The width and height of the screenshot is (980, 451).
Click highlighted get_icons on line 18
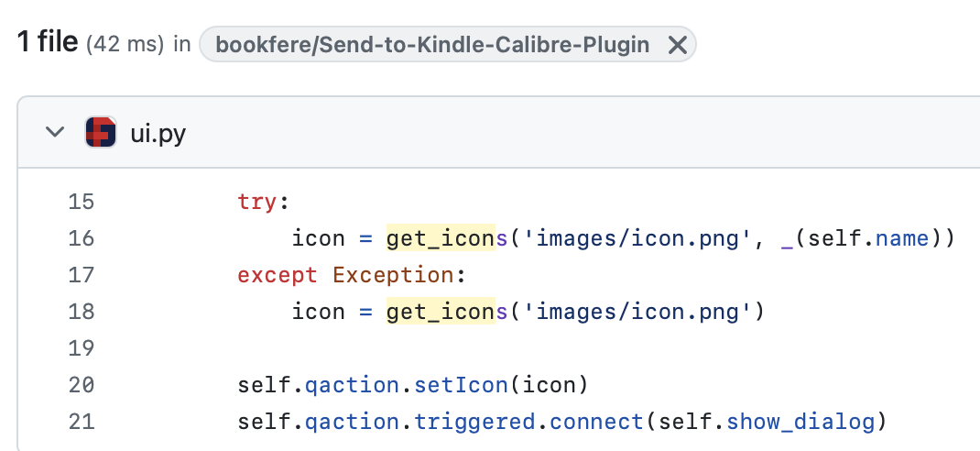[441, 312]
